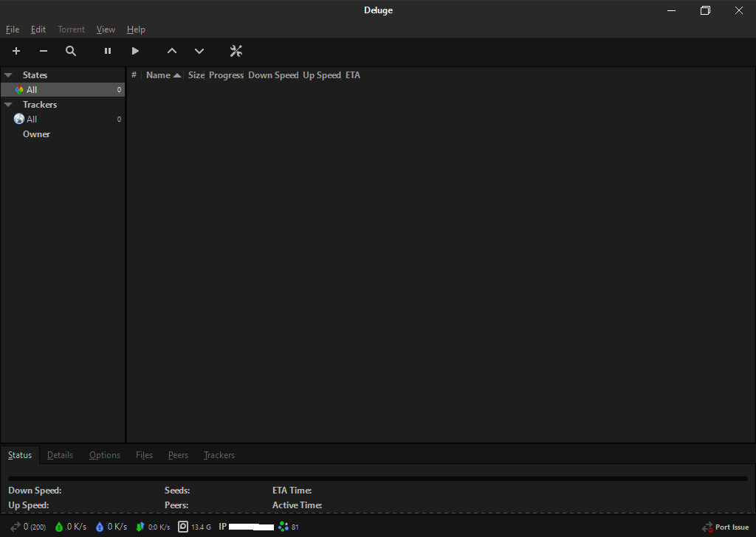Viewport: 756px width, 537px height.
Task: Click the "Down Speed:" label in Status tab
Action: click(35, 491)
